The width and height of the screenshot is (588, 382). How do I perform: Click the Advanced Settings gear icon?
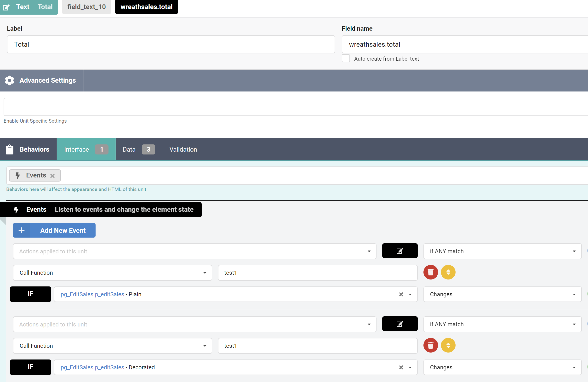[10, 80]
